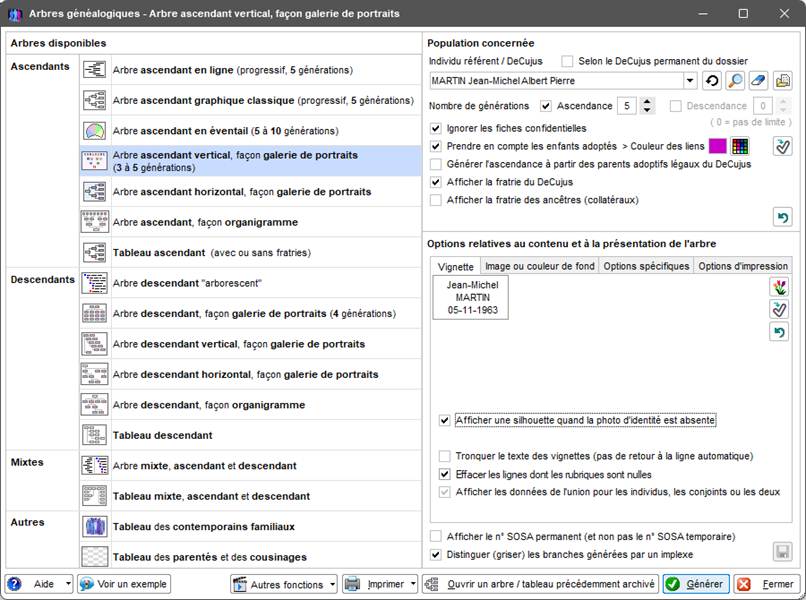Switch to Image ou couleur de fond tab
The image size is (806, 600).
(538, 266)
